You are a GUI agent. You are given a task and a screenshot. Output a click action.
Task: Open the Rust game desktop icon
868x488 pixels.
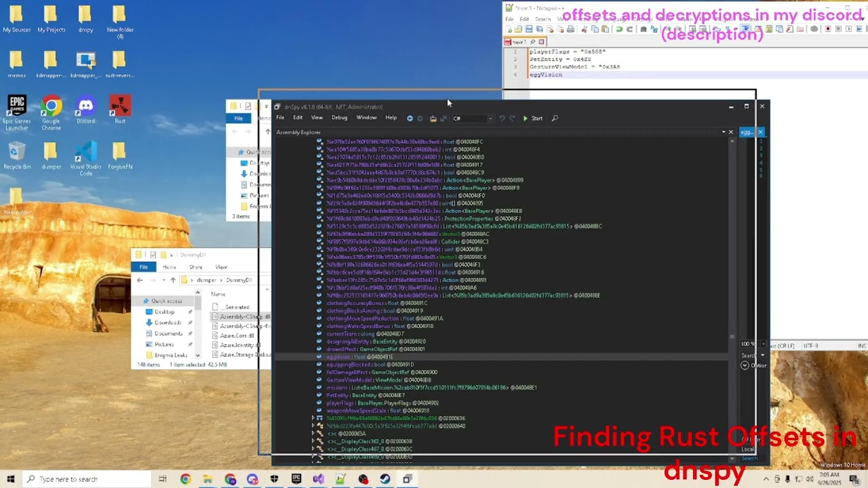click(120, 110)
